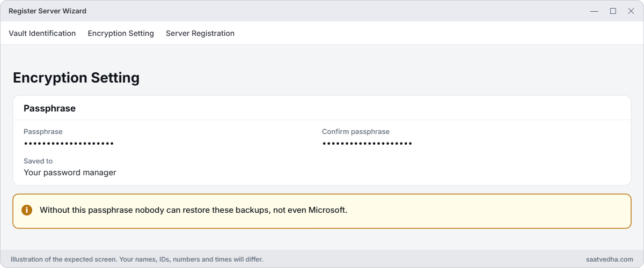644x268 pixels.
Task: Click the info icon in the warning banner
Action: pyautogui.click(x=27, y=210)
